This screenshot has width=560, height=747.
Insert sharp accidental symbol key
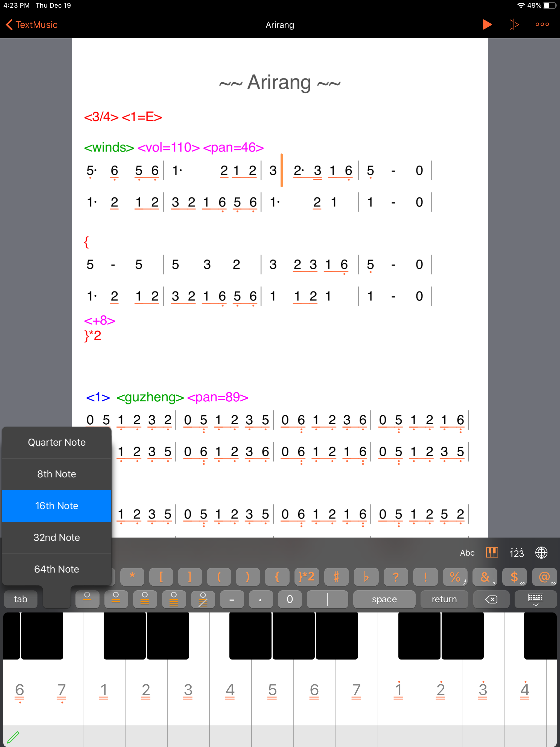pyautogui.click(x=336, y=576)
